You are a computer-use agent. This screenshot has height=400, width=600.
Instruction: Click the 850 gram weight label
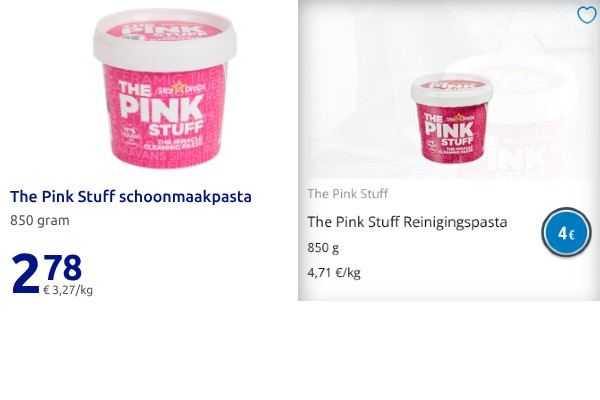click(40, 220)
